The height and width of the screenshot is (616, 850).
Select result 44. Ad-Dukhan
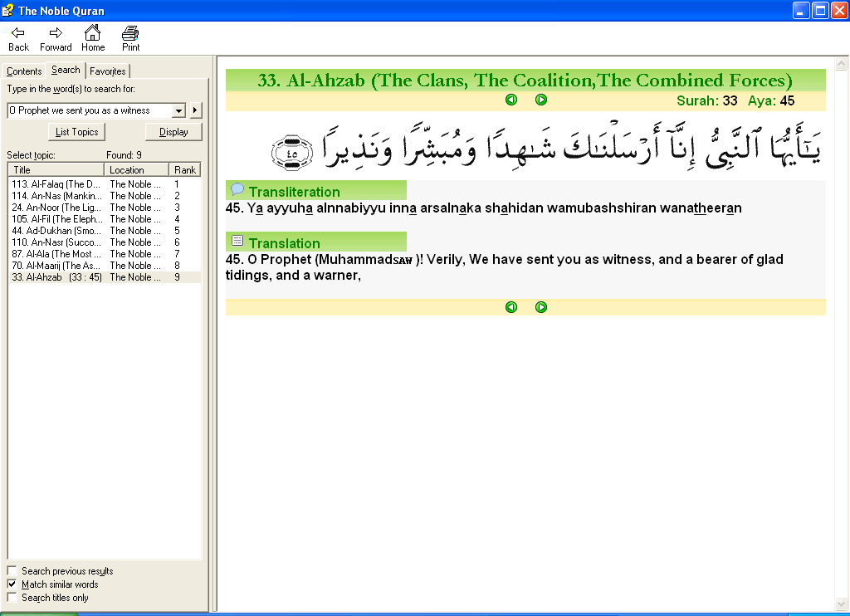[x=105, y=231]
